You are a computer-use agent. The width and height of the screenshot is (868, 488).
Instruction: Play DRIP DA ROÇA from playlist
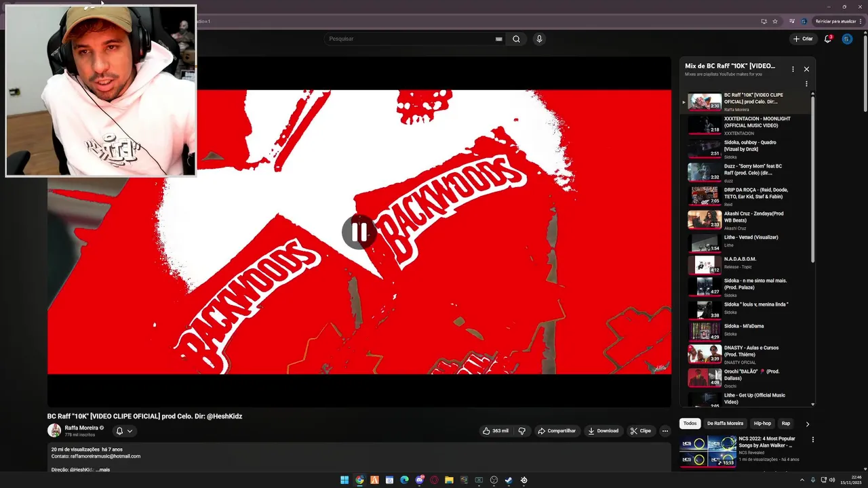(x=745, y=197)
